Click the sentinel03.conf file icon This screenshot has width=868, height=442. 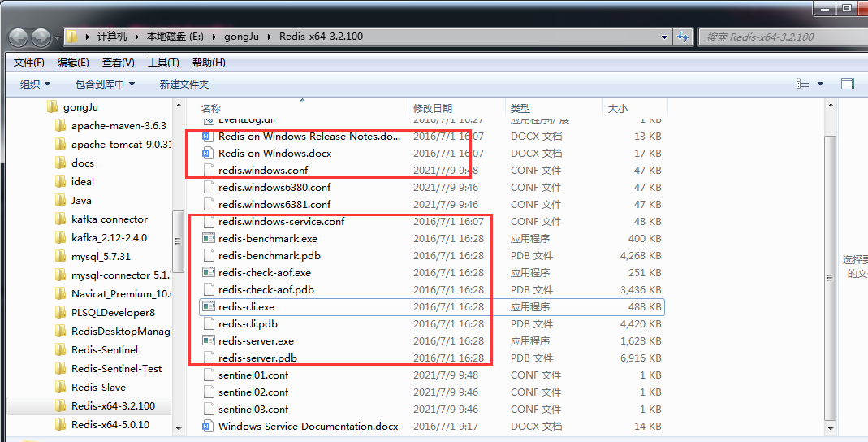click(208, 409)
